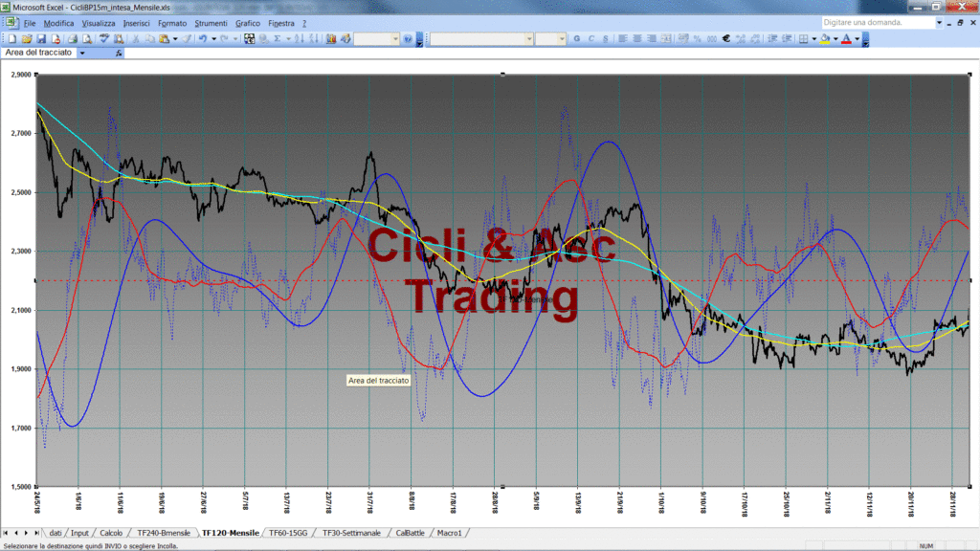The image size is (980, 551).
Task: Expand the Font Color dropdown arrow
Action: coord(857,38)
